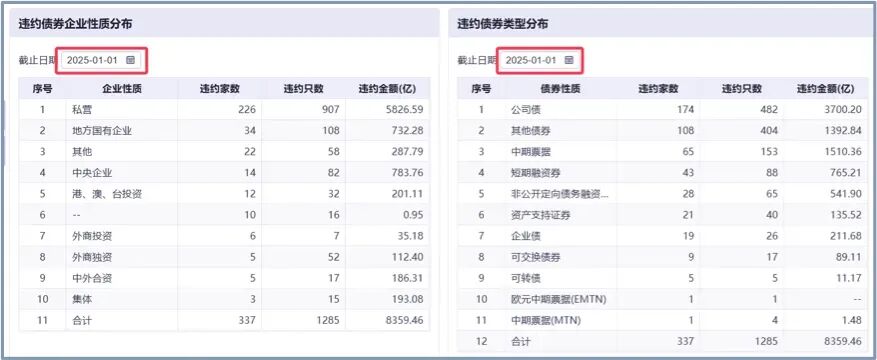Image resolution: width=877 pixels, height=360 pixels.
Task: Select the 中期票据 row label
Action: tap(531, 152)
